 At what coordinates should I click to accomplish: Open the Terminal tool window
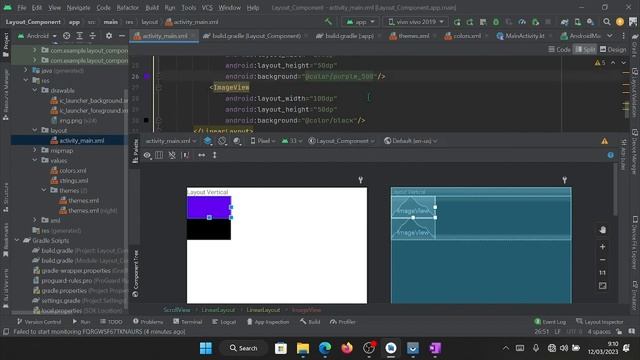[x=187, y=322]
